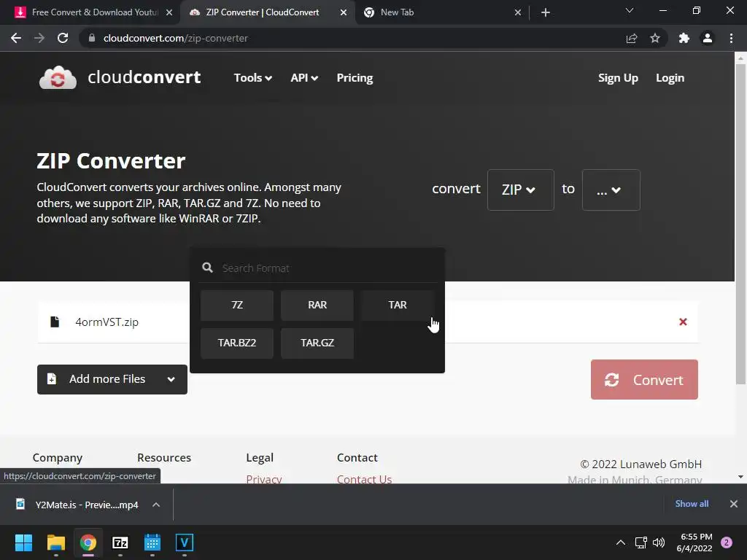The width and height of the screenshot is (747, 560).
Task: Click the file icon beside 4ormVST.zip
Action: coord(55,322)
